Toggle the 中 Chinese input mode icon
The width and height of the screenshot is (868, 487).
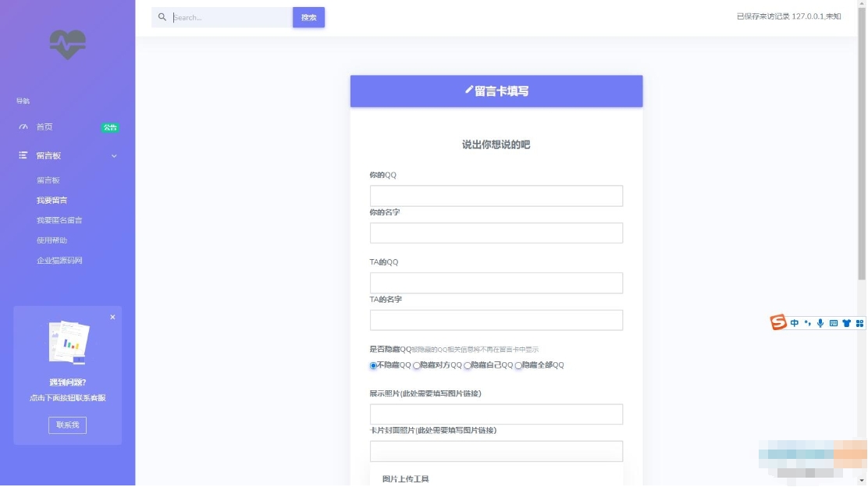pos(795,323)
